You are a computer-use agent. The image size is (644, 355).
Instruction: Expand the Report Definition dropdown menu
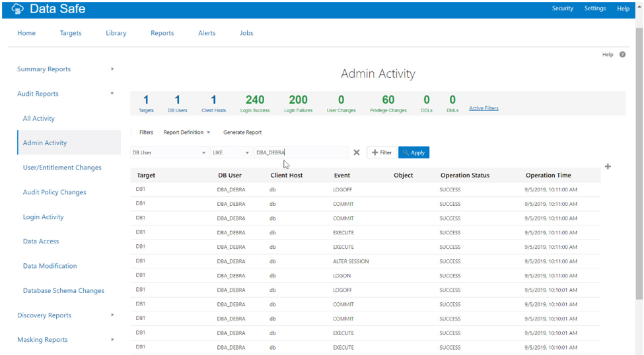pos(187,133)
